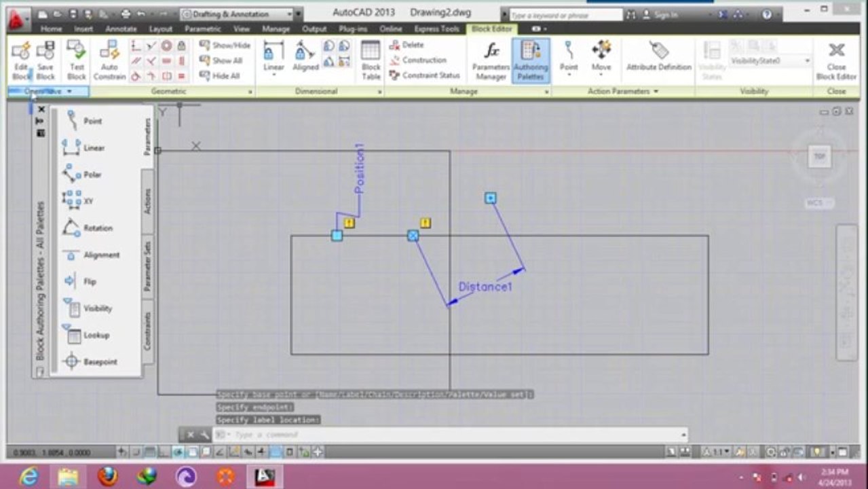
Task: Open the Annotate ribbon tab
Action: [x=121, y=29]
